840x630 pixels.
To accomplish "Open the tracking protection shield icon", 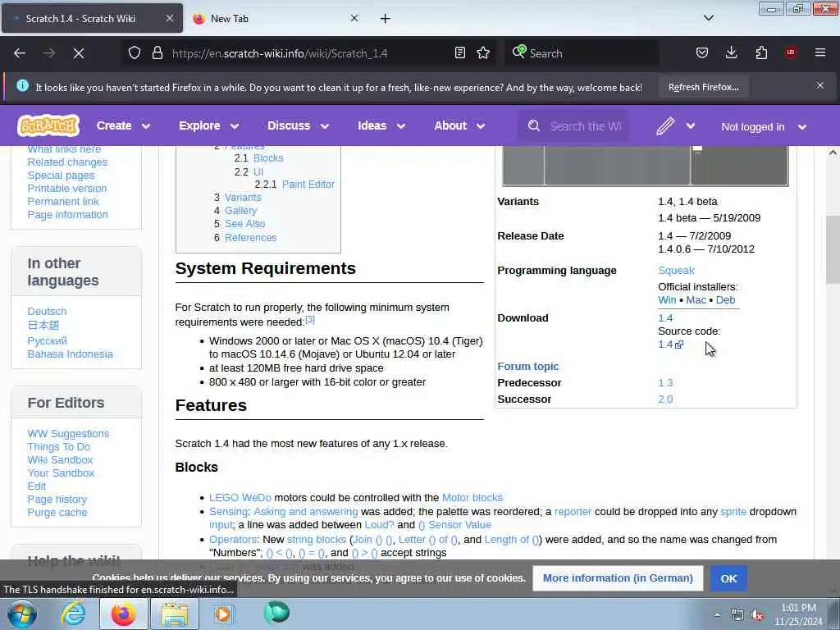I will (135, 53).
